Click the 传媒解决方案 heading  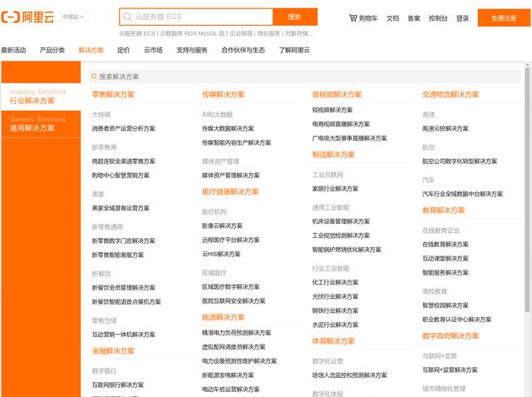click(x=224, y=94)
